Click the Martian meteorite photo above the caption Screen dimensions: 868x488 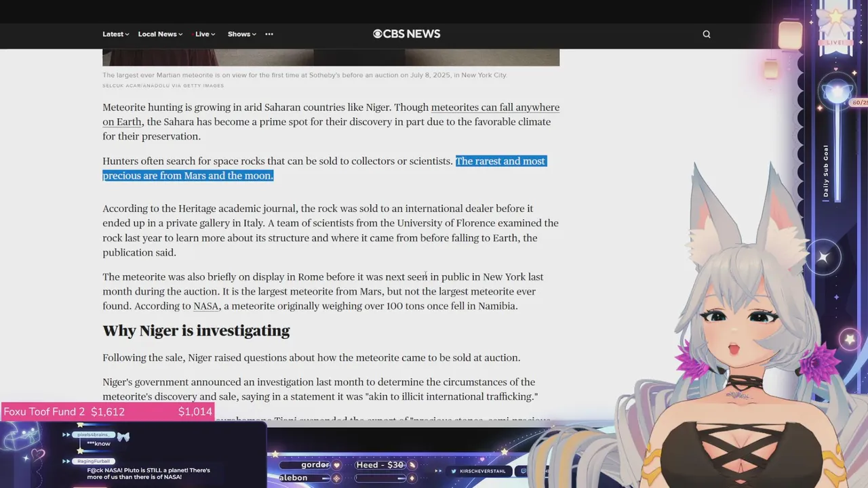331,58
